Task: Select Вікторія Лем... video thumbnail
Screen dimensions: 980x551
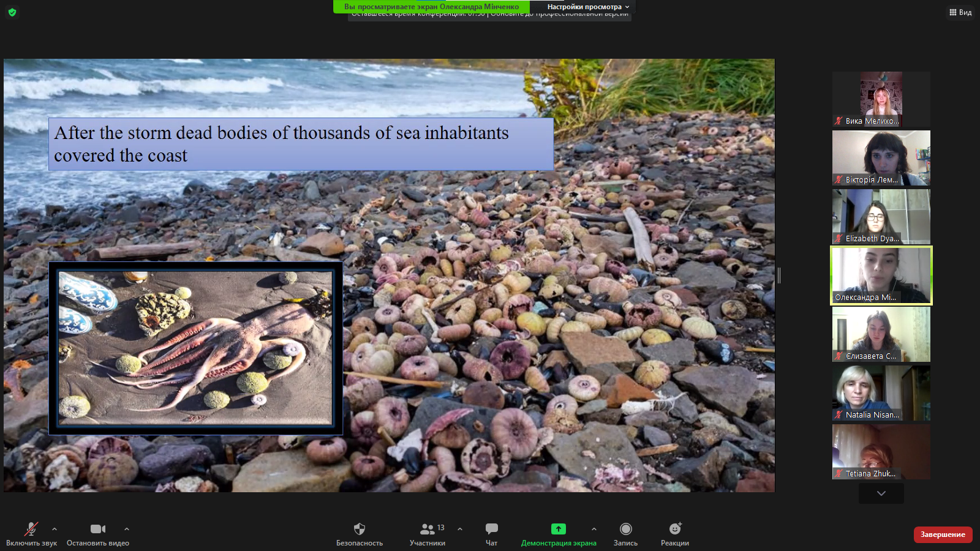Action: click(881, 158)
